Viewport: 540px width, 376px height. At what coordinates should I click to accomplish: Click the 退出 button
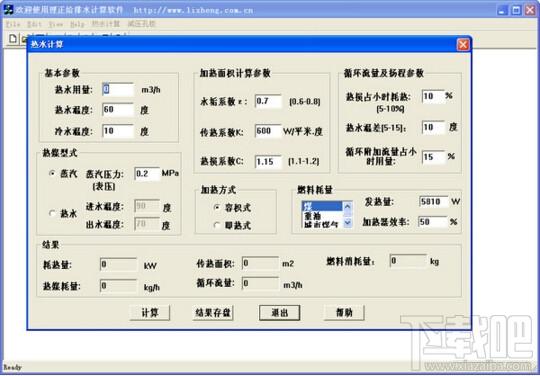[280, 313]
